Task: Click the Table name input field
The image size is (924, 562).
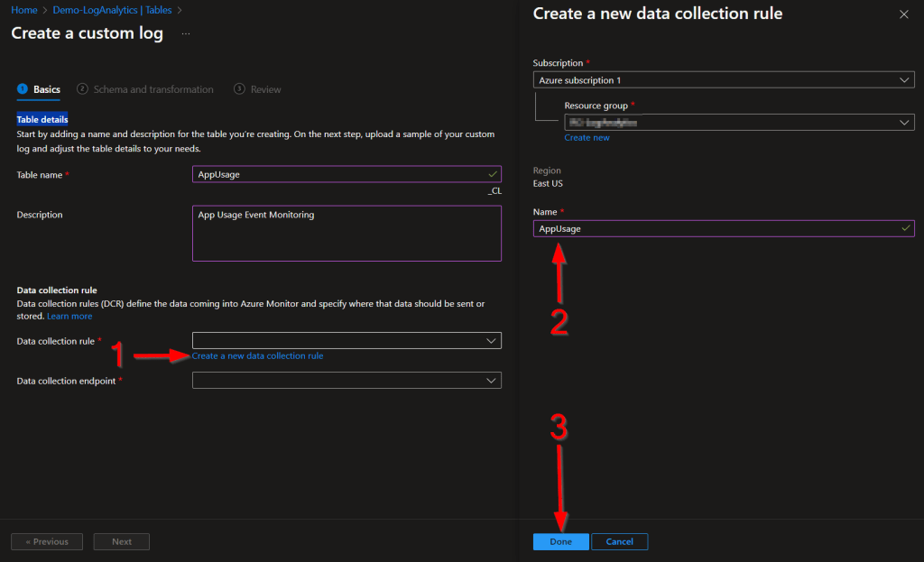Action: (346, 174)
